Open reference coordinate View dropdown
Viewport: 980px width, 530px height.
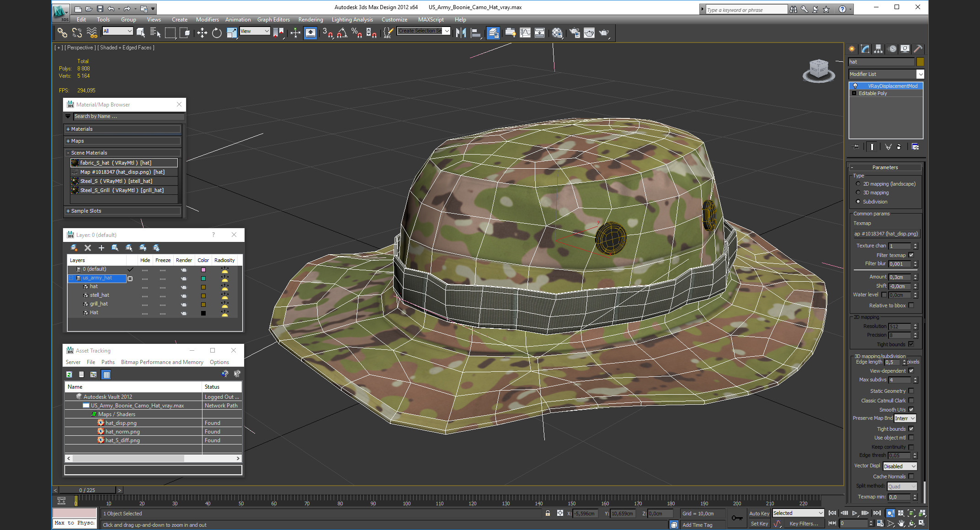[255, 31]
